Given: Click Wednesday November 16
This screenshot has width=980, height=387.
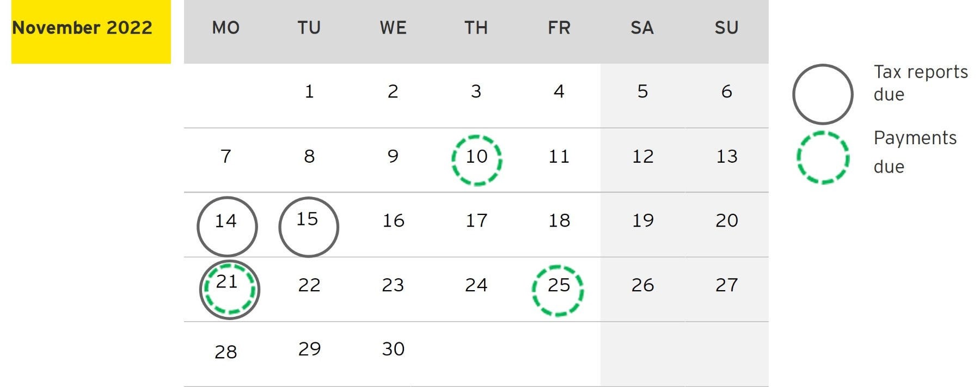Looking at the screenshot, I should (393, 220).
